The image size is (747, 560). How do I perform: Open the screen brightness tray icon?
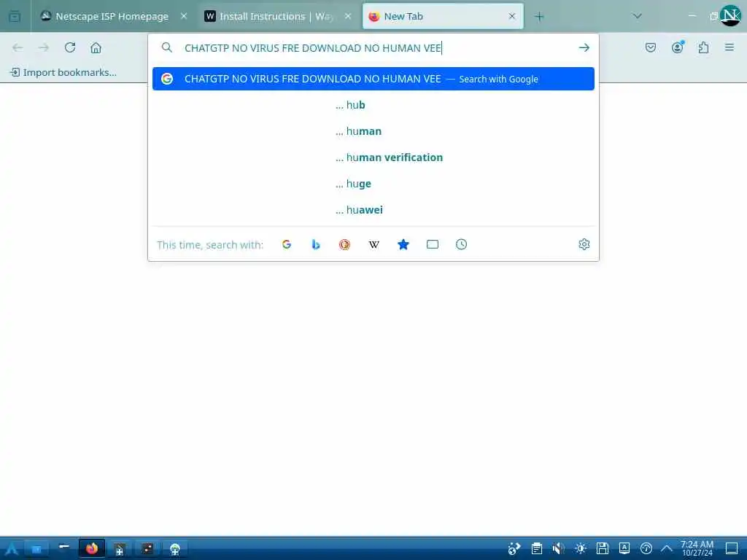[580, 549]
